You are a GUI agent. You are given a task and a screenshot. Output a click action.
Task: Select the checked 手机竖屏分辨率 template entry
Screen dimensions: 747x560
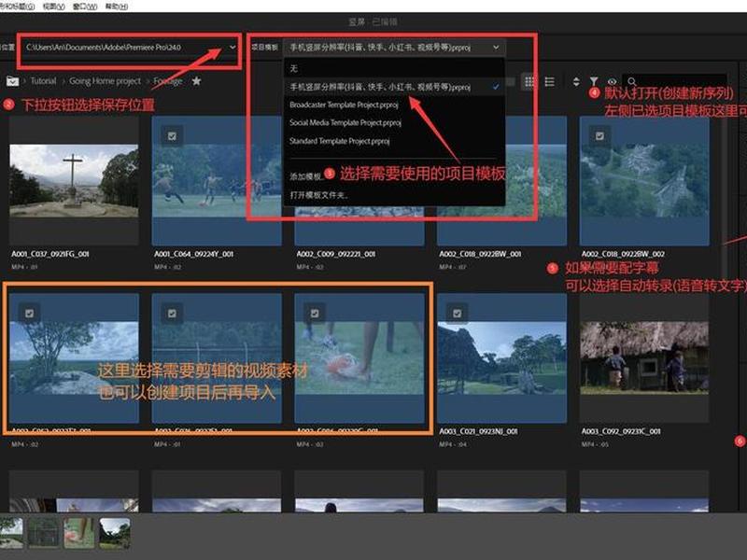tap(394, 87)
